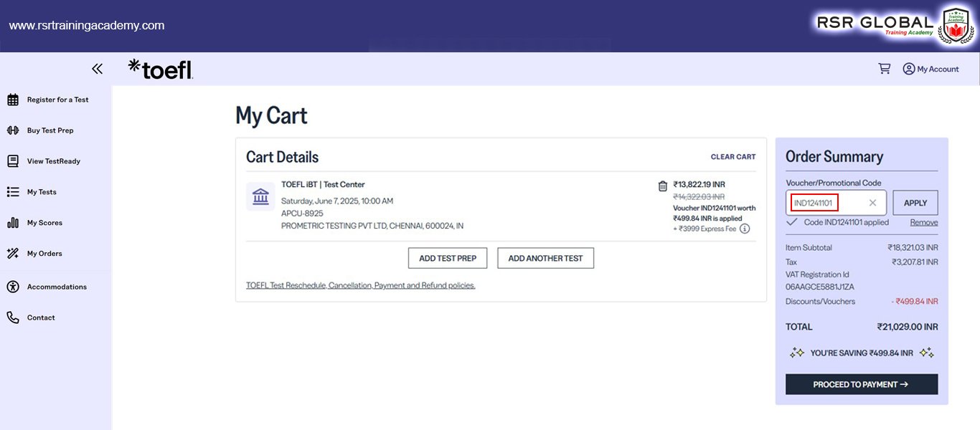Click the ADD ANOTHER TEST button
Viewport: 980px width, 430px height.
(545, 258)
